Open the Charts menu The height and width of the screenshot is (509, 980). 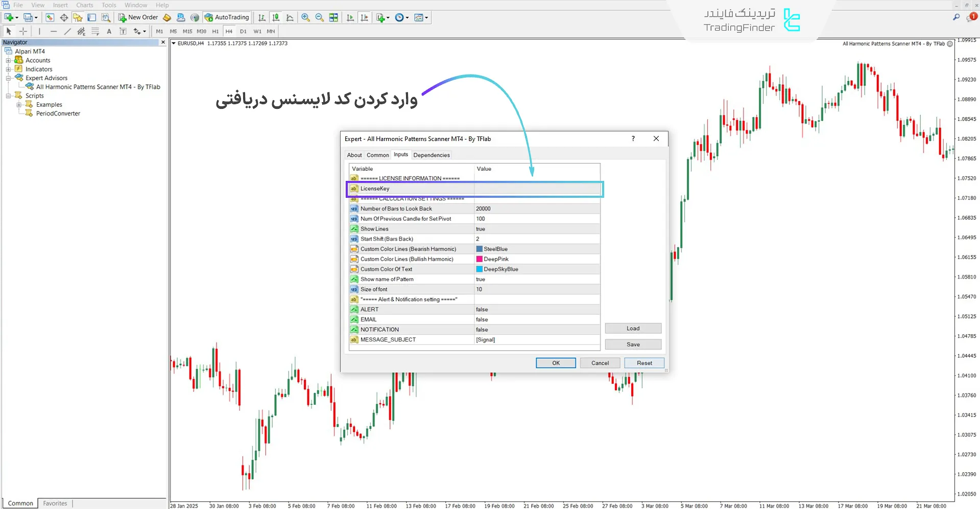coord(84,5)
